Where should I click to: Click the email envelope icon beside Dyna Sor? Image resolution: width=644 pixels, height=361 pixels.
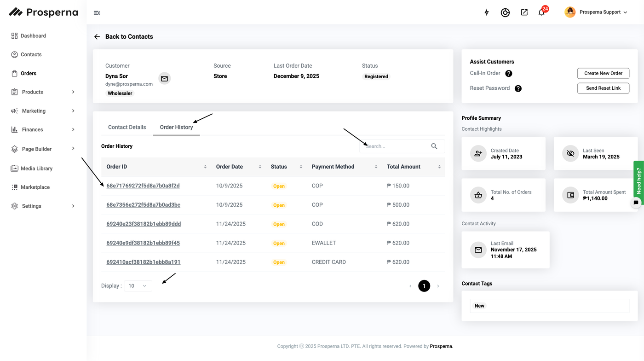[x=164, y=79]
